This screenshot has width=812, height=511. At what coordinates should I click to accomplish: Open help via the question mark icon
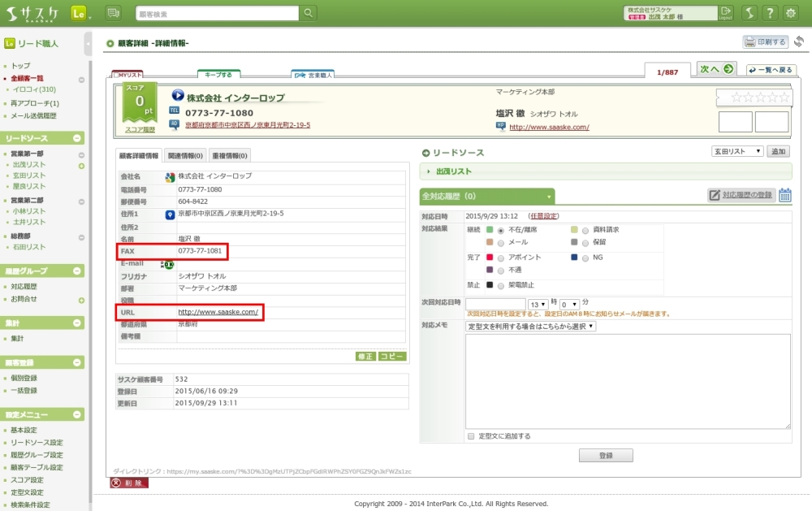pyautogui.click(x=770, y=13)
